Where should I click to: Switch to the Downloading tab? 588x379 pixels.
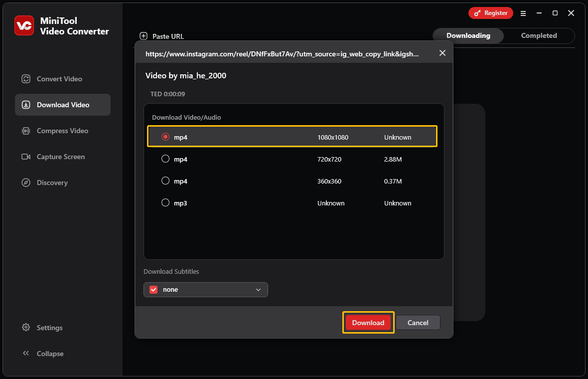pos(468,35)
